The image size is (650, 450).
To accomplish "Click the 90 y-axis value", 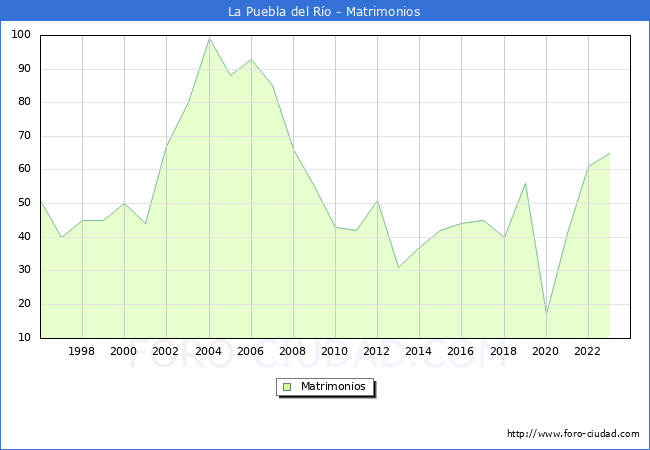I will tap(24, 68).
